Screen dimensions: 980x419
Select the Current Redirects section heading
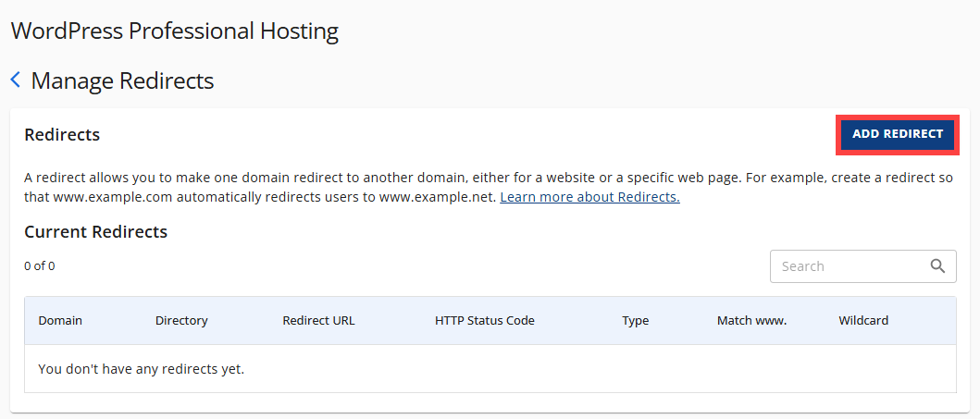(95, 231)
